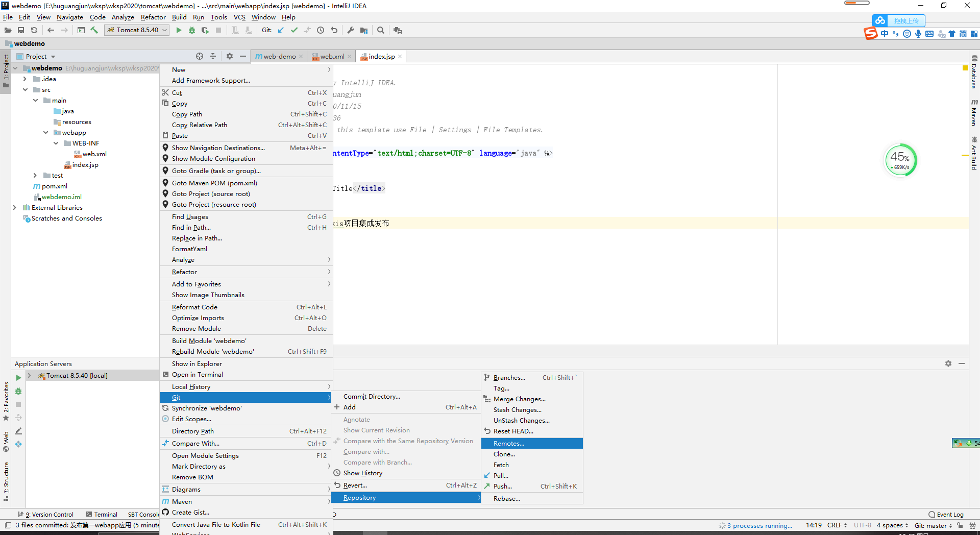Collapse the src folder in project tree
The width and height of the screenshot is (980, 535).
pos(25,89)
